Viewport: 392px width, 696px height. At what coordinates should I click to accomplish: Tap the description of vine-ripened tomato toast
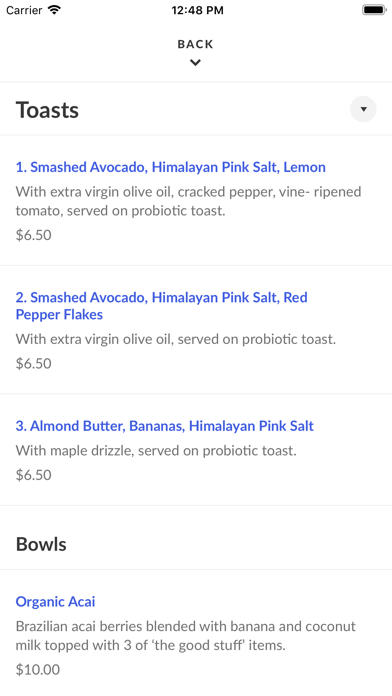[189, 201]
